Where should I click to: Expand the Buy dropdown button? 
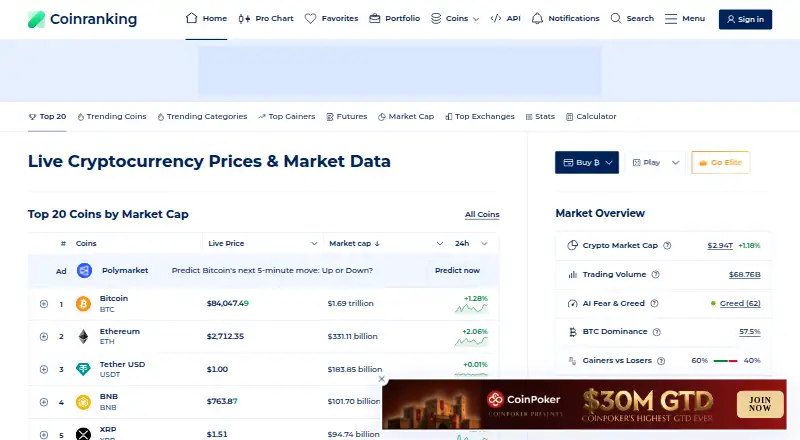click(587, 162)
